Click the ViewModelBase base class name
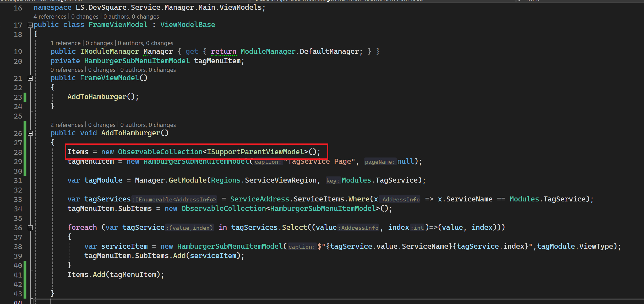644x304 pixels. (188, 25)
